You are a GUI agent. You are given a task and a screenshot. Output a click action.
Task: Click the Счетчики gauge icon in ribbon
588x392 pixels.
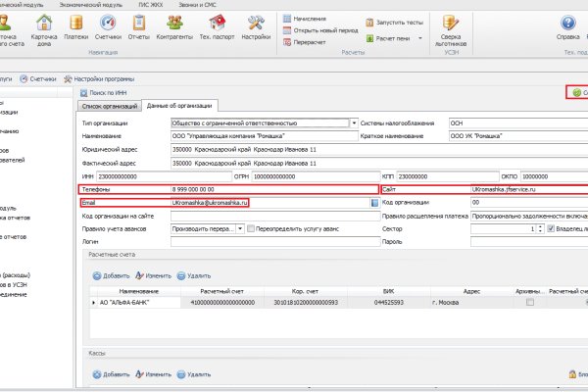[110, 27]
